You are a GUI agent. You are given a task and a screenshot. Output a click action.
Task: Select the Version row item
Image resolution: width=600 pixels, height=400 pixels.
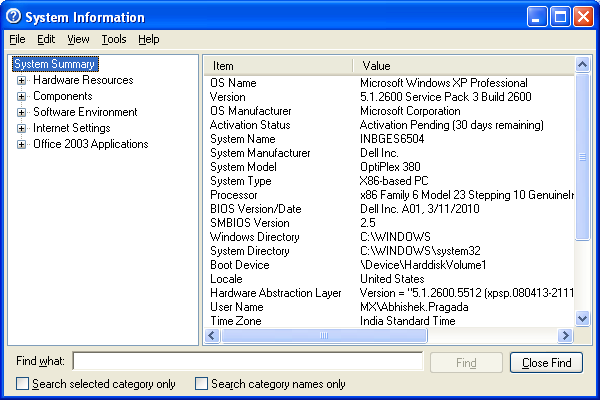point(390,97)
